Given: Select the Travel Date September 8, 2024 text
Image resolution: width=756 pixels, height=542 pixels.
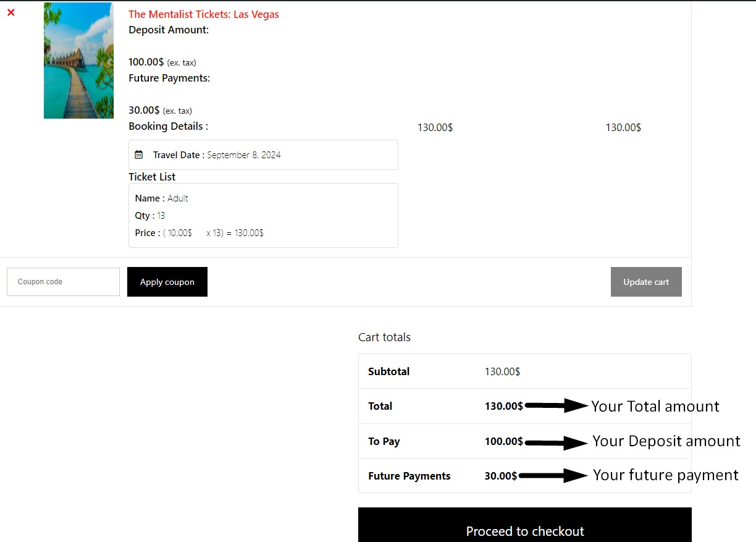Looking at the screenshot, I should pos(217,155).
